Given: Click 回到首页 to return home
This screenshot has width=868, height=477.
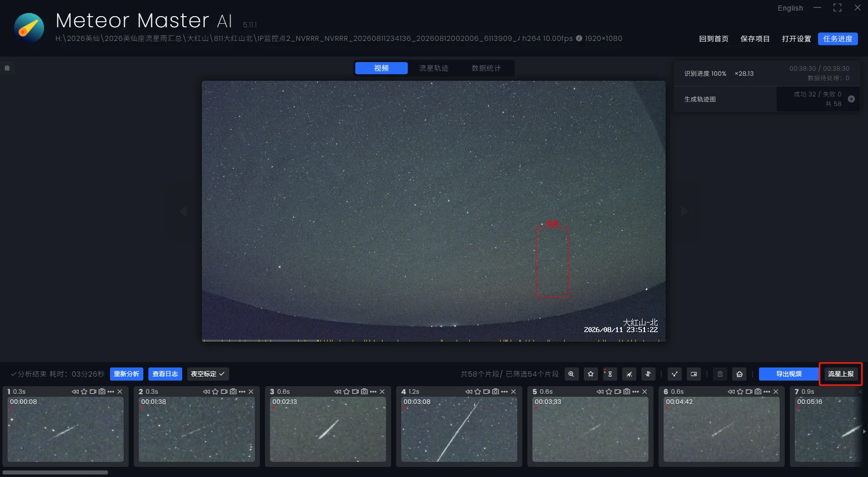Looking at the screenshot, I should pyautogui.click(x=714, y=39).
